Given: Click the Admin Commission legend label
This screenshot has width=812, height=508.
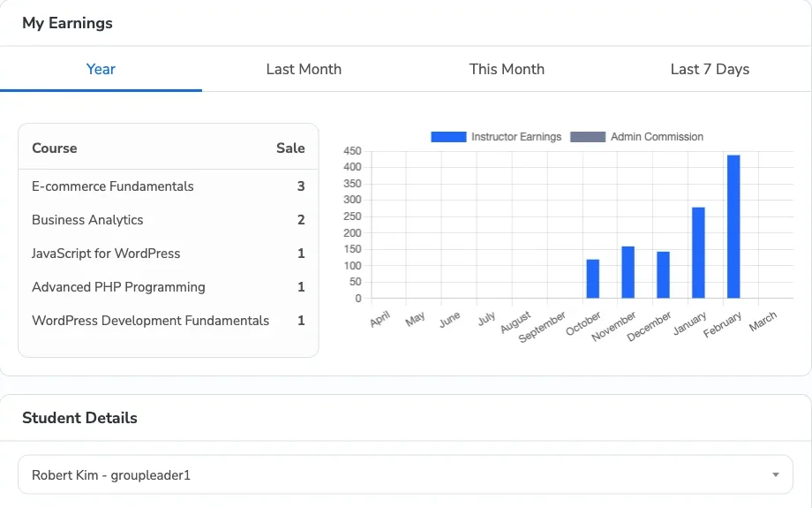Looking at the screenshot, I should click(x=657, y=137).
